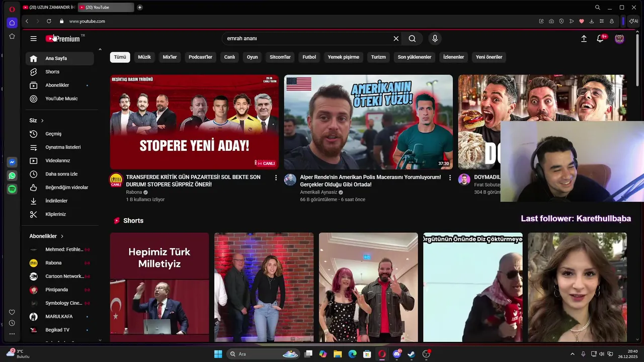The height and width of the screenshot is (362, 644).
Task: Open Messenger in Opera sidebar
Action: pos(12,162)
